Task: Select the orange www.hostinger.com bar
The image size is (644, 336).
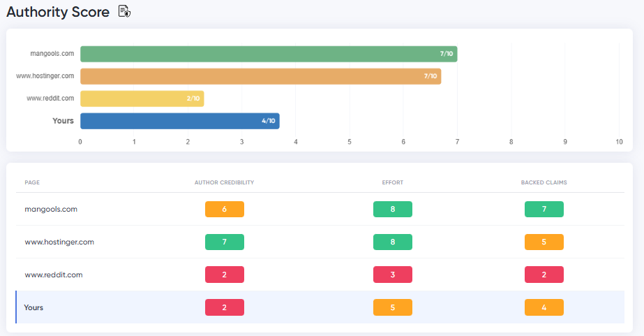Action: (x=260, y=77)
